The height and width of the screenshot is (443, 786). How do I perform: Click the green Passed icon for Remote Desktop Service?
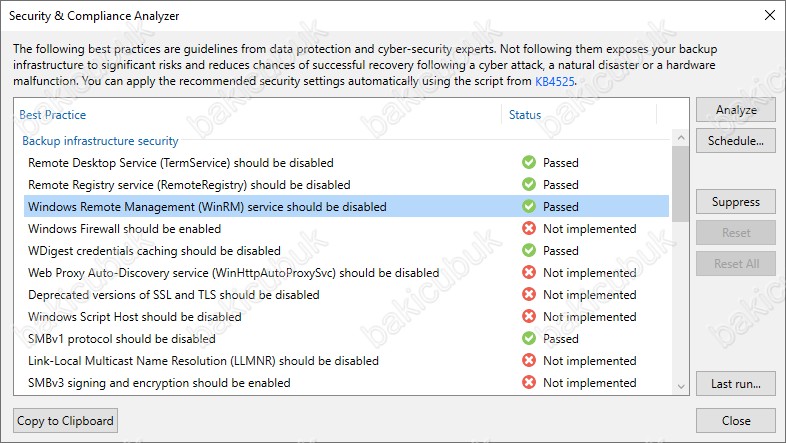(x=528, y=163)
